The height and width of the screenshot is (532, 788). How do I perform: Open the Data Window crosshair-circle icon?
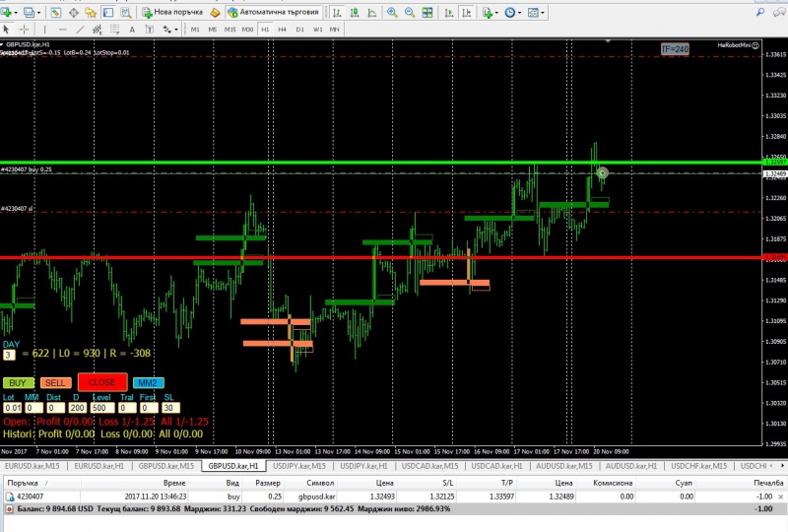pos(73,12)
